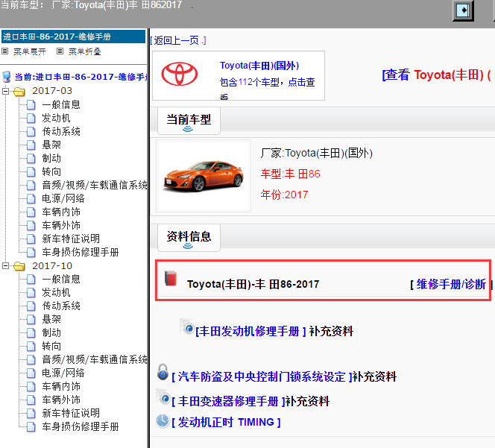
Task: Open 音频/视频/车载通信系统 under 2017-03
Action: [x=95, y=185]
